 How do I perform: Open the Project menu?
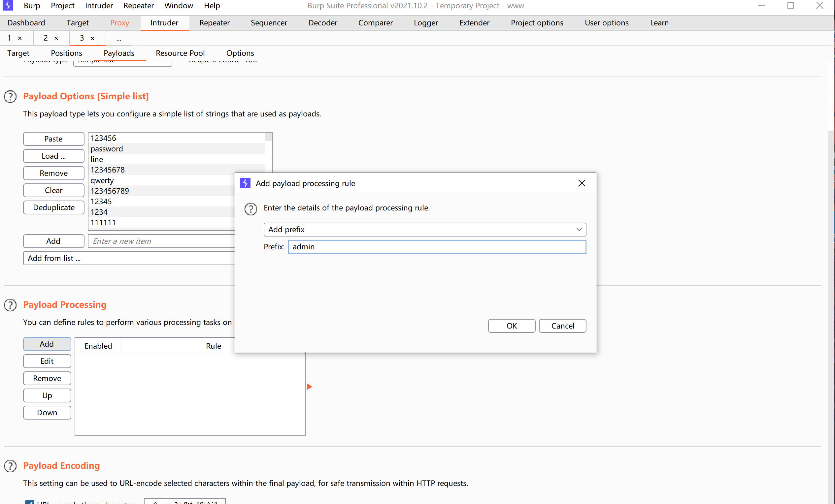[62, 6]
